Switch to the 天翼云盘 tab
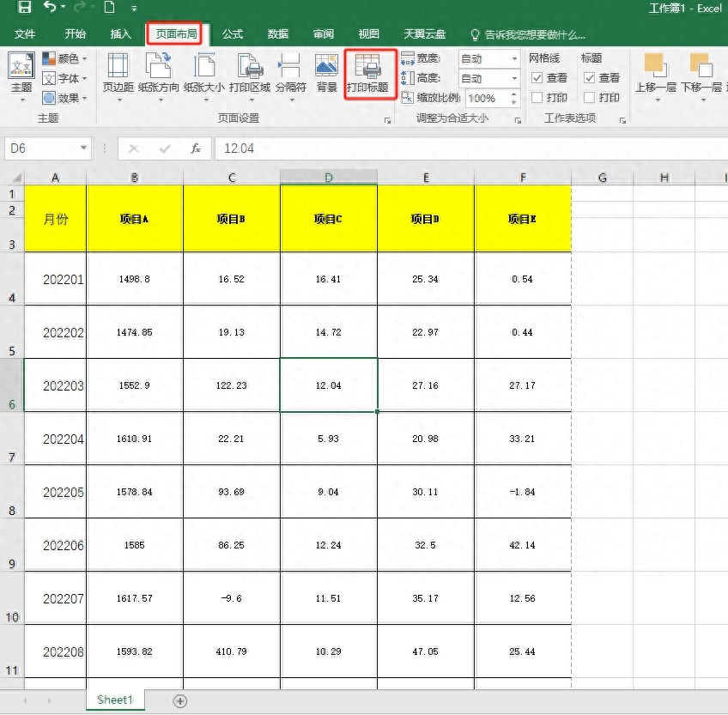This screenshot has height=715, width=728. [425, 33]
